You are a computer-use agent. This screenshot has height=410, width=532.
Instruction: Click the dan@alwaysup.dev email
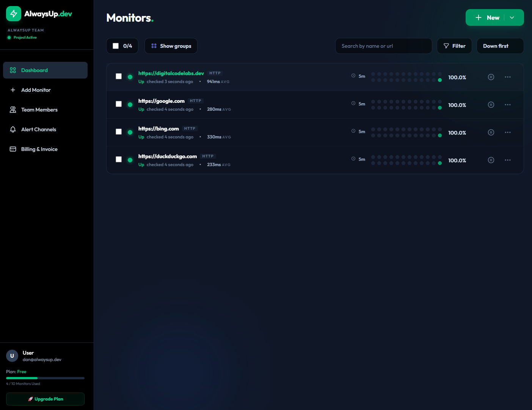coord(42,360)
